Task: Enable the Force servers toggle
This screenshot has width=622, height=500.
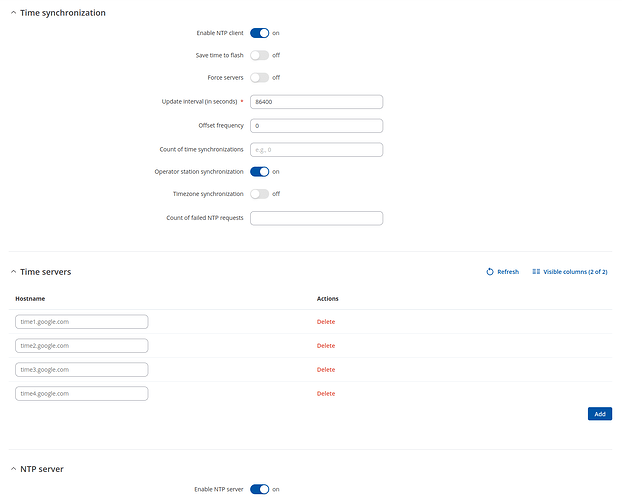Action: point(259,77)
